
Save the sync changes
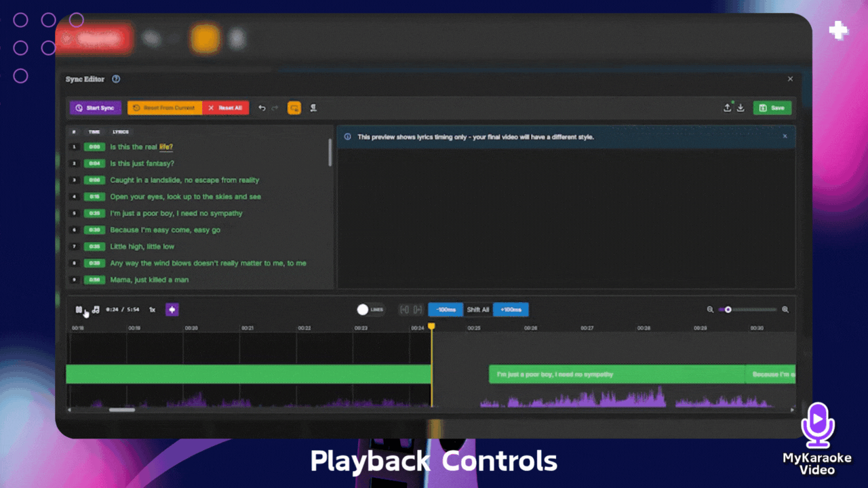coord(772,108)
